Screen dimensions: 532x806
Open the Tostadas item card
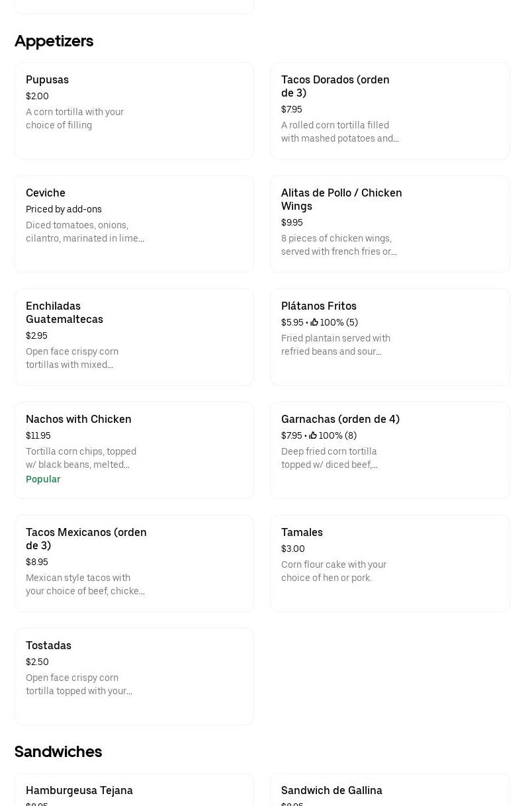point(134,676)
